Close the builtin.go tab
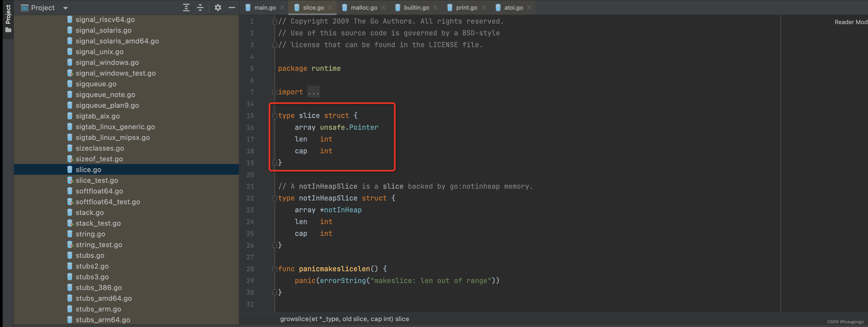The height and width of the screenshot is (327, 868). pyautogui.click(x=435, y=8)
